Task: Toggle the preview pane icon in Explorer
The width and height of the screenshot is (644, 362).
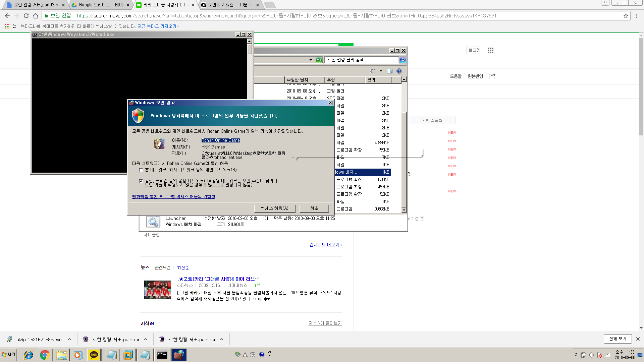Action: [389, 71]
